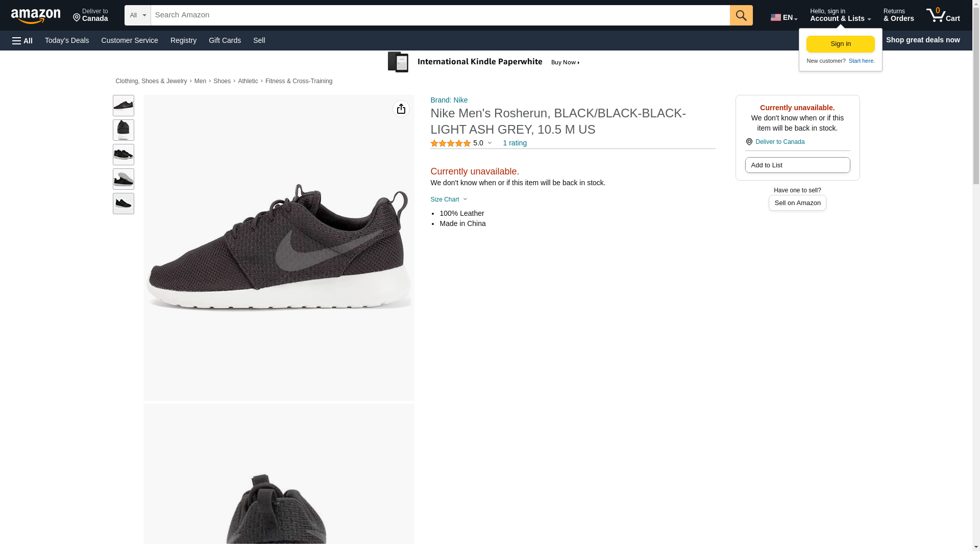
Task: Open the search category All dropdown
Action: coord(137,15)
